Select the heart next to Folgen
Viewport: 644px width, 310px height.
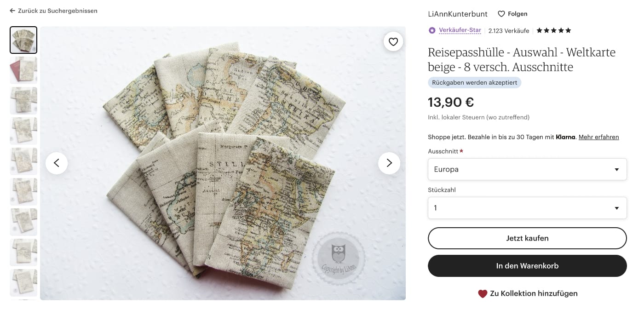click(501, 14)
